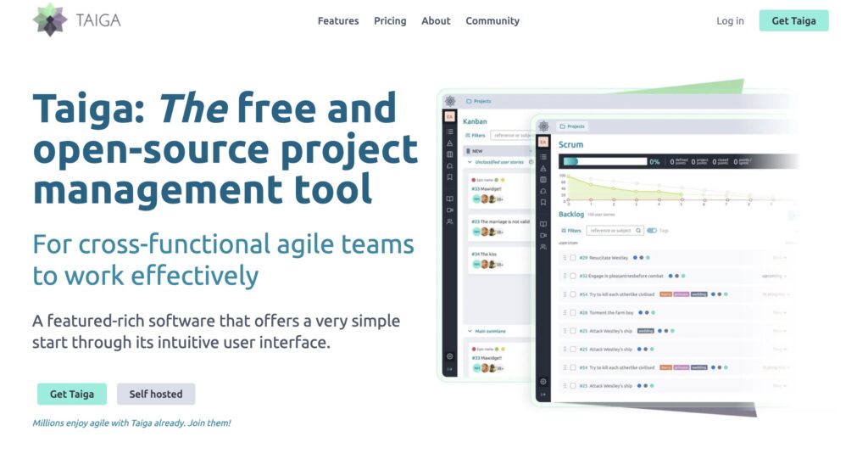Screen dimensions: 868x459
Task: Click the collapse arrow at Scrum sidebar bottom
Action: (543, 395)
